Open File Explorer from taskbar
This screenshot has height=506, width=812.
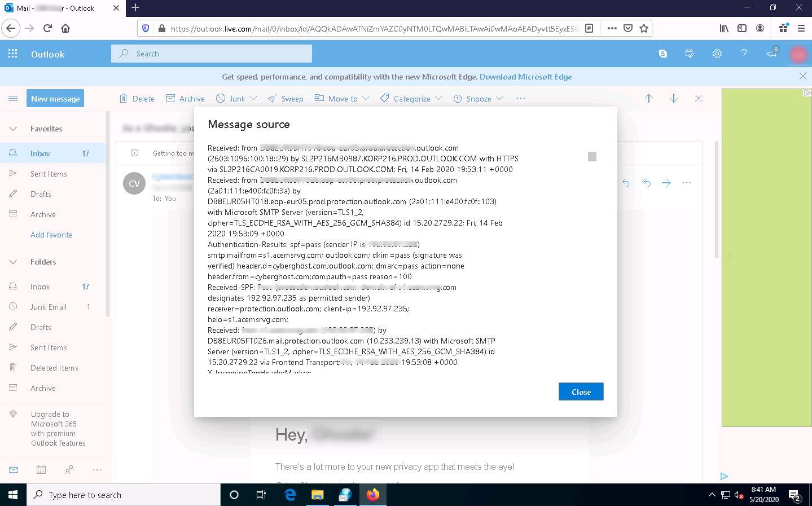click(318, 495)
